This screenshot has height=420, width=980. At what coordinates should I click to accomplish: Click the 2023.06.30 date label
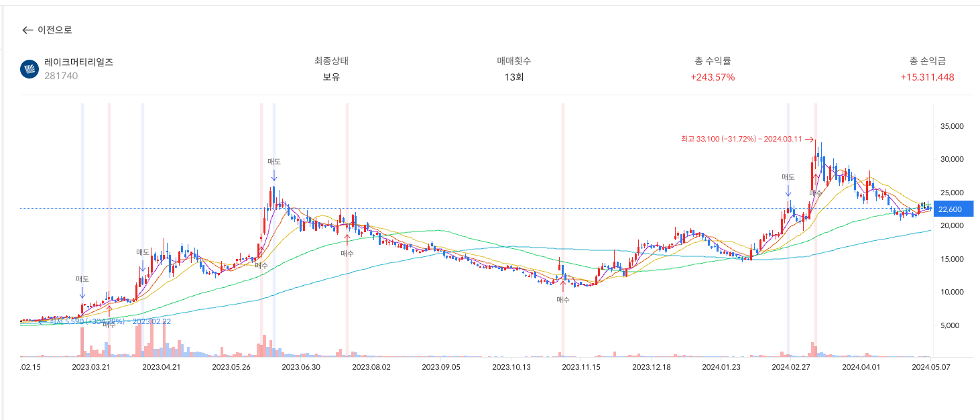301,367
